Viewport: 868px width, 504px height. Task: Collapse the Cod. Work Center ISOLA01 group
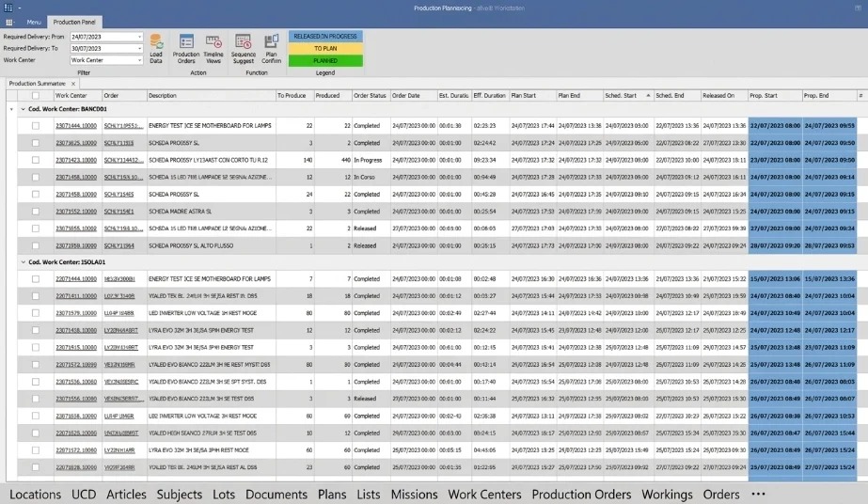pos(24,262)
